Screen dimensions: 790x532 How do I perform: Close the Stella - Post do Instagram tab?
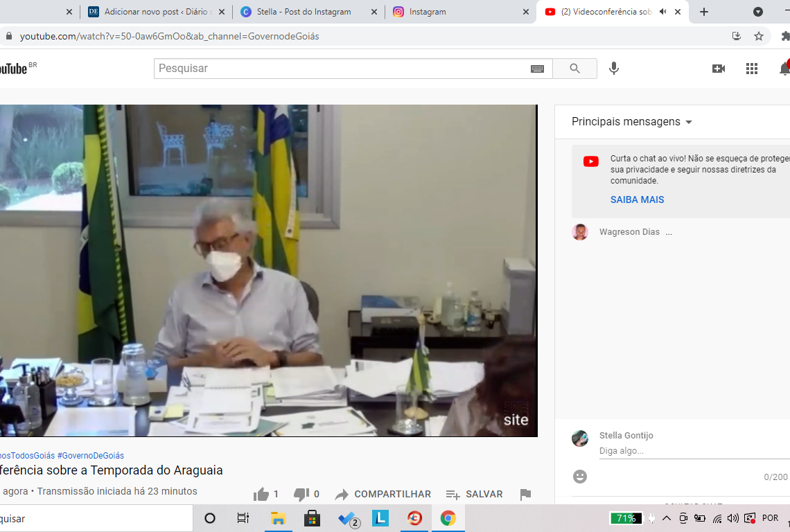pos(374,12)
